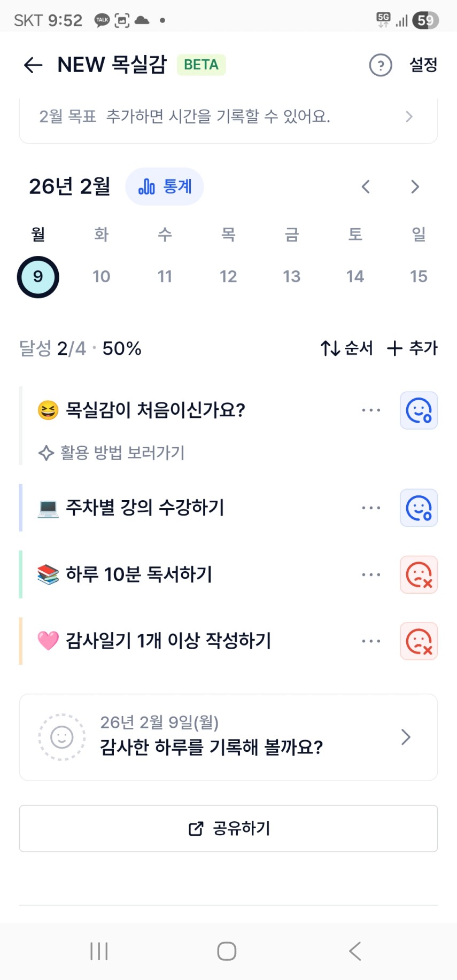The height and width of the screenshot is (980, 457).
Task: Open 활용 방법 보러가기 link
Action: (x=122, y=453)
